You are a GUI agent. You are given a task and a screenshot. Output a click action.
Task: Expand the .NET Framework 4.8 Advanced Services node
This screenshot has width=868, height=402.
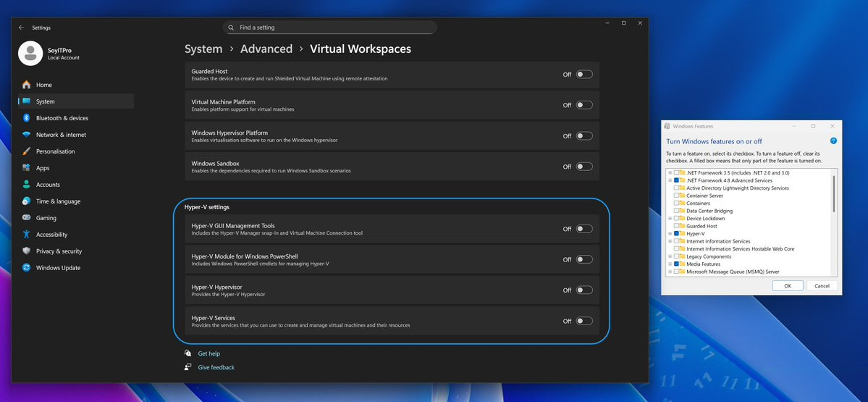tap(670, 180)
